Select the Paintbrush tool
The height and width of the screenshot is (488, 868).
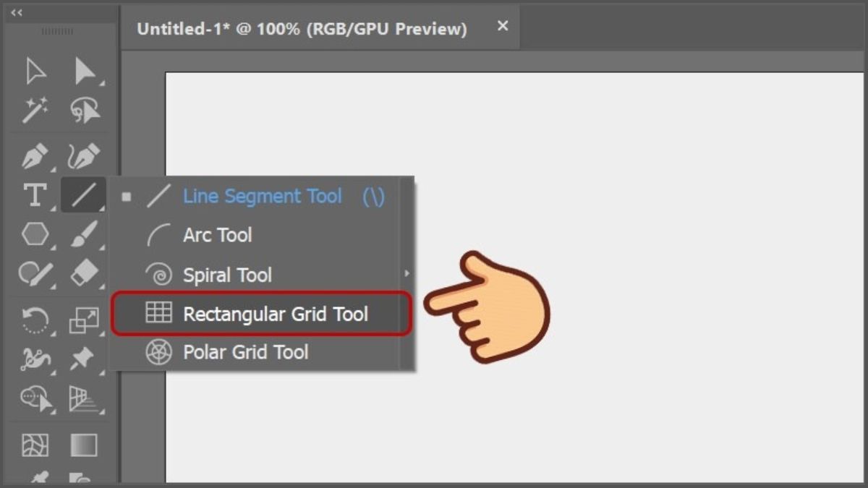(85, 234)
